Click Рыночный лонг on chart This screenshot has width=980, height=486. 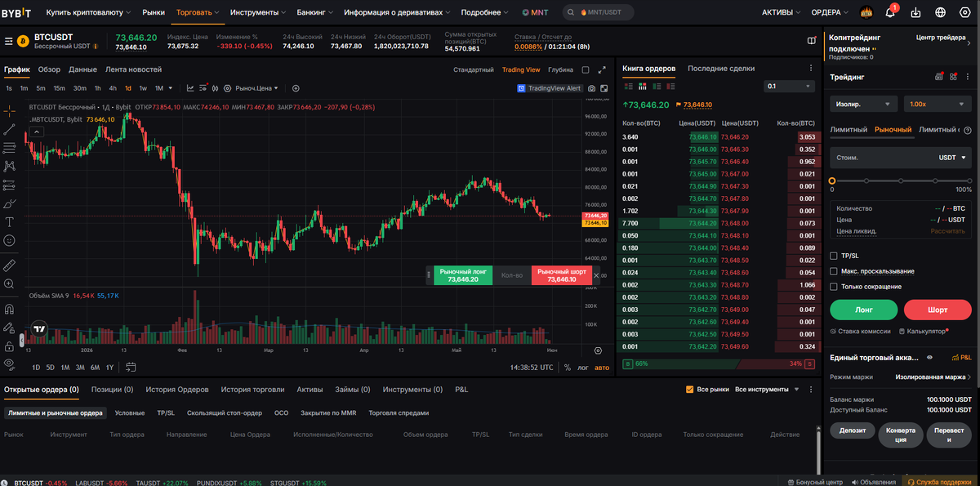pyautogui.click(x=462, y=275)
